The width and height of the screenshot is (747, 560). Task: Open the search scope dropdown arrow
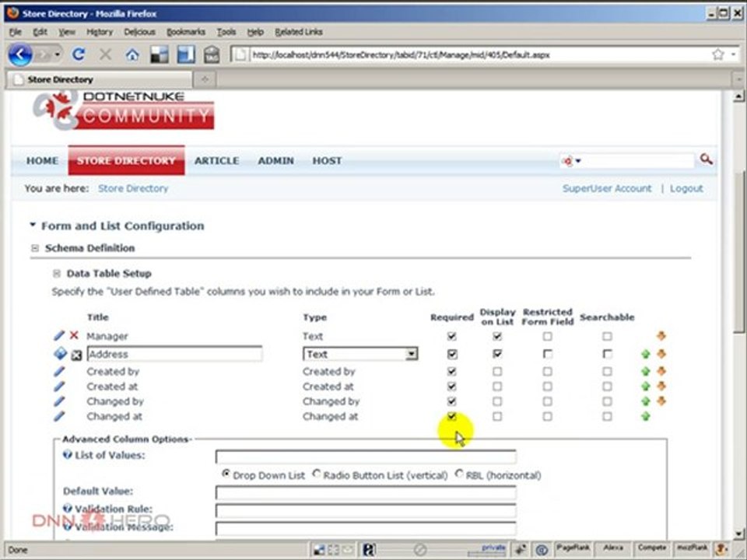coord(578,161)
